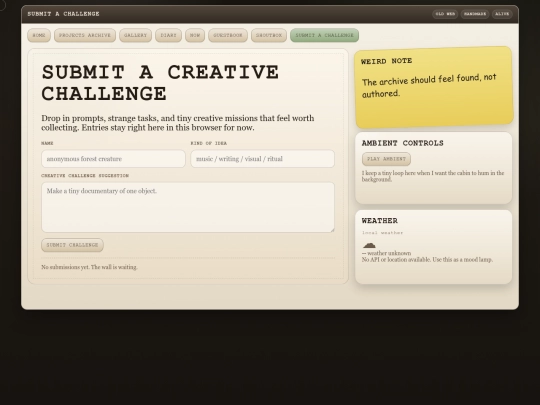This screenshot has height=405, width=540.
Task: Click into the creative challenge suggestion textarea
Action: click(x=188, y=207)
